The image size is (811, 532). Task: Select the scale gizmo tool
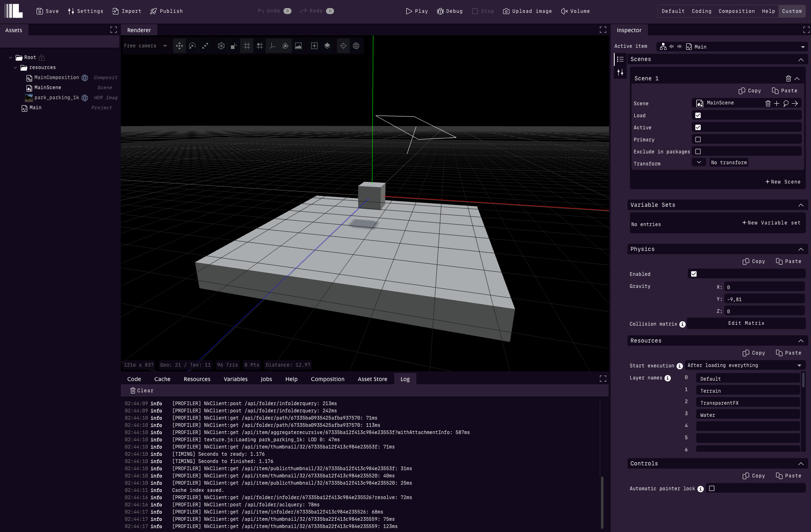tap(205, 46)
